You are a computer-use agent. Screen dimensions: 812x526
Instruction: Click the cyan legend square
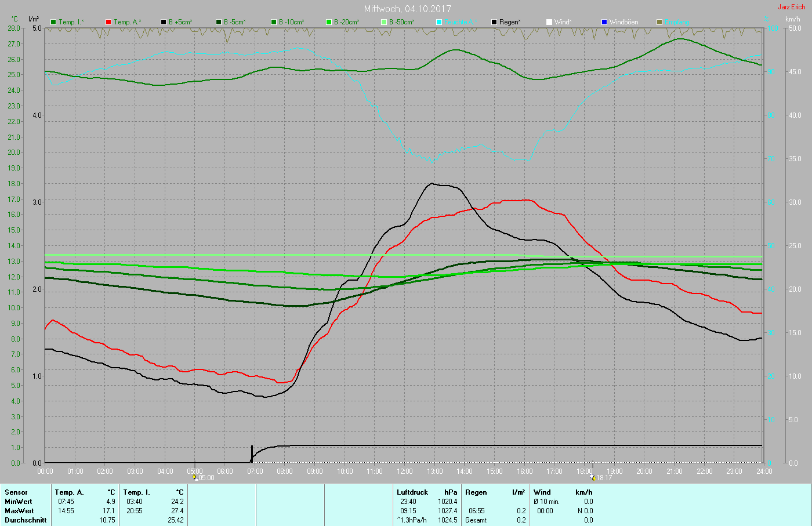tap(439, 22)
